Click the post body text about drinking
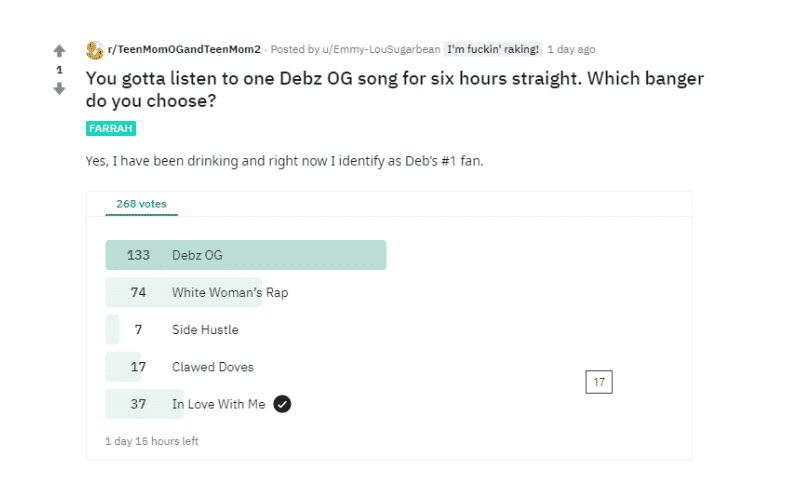 click(x=284, y=161)
